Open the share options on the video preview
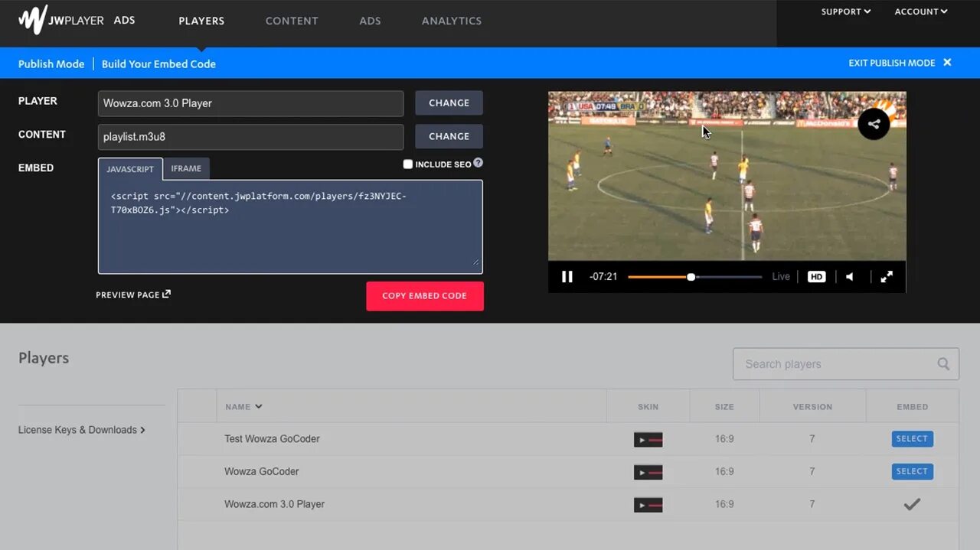980x550 pixels. click(x=874, y=123)
